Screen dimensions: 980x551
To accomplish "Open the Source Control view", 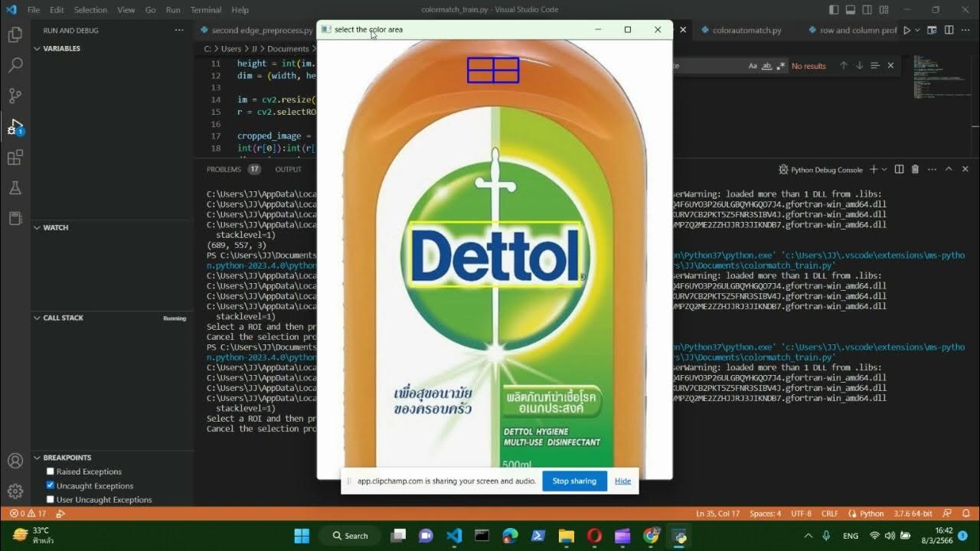I will pos(15,96).
